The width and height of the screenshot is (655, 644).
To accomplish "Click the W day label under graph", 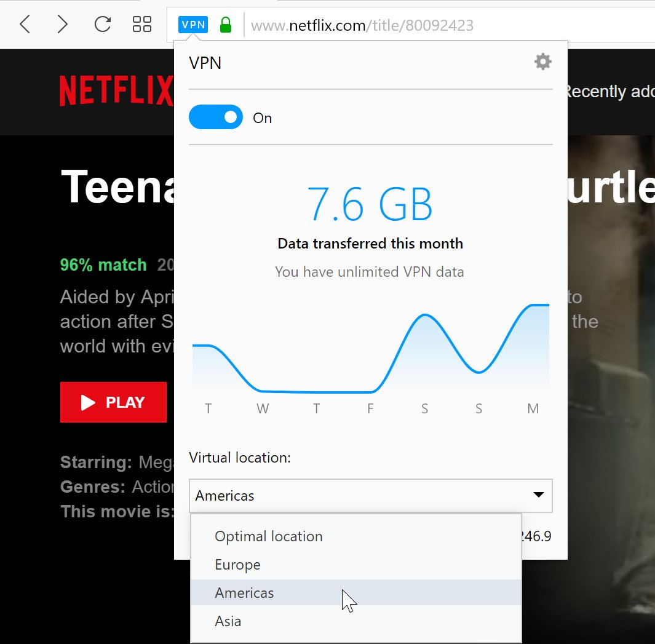I will 263,408.
